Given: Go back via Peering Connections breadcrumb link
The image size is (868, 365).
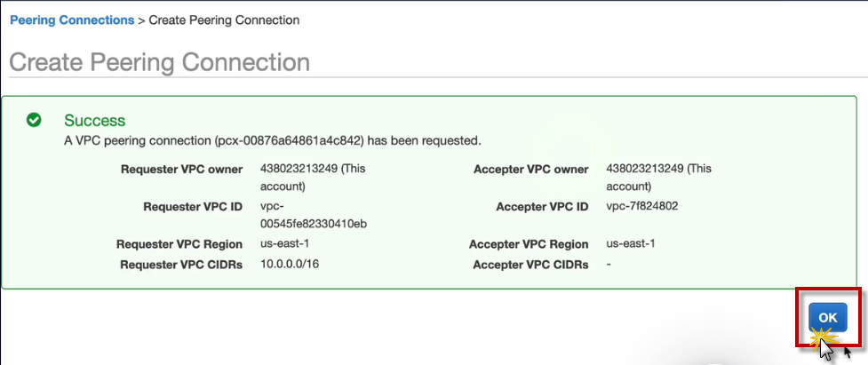Looking at the screenshot, I should click(x=72, y=20).
